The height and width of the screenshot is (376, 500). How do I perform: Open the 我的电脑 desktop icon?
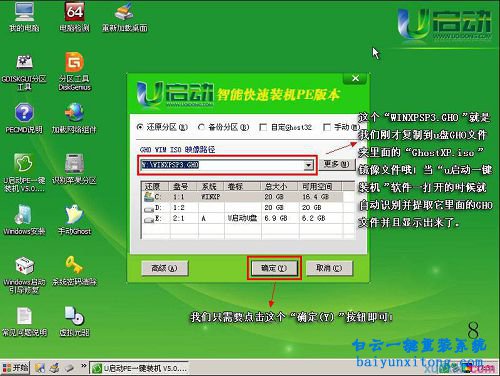24,17
